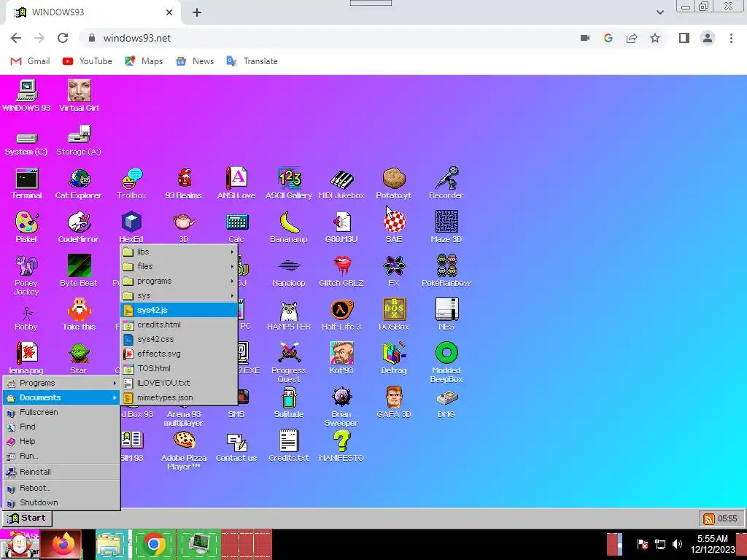Open mimetypes.json file entry
The height and width of the screenshot is (560, 747).
[179, 397]
